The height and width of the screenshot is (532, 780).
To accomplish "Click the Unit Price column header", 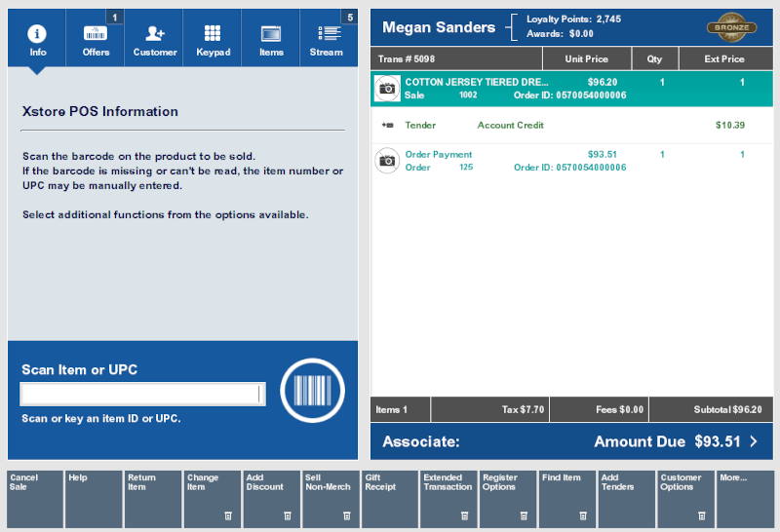I will click(x=587, y=58).
